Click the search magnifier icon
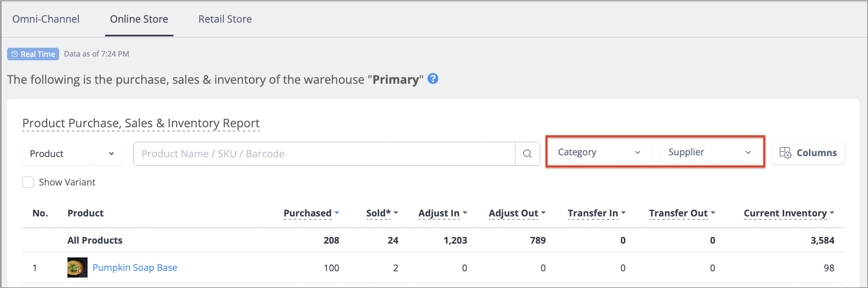Screen dimensions: 868x288 click(527, 154)
